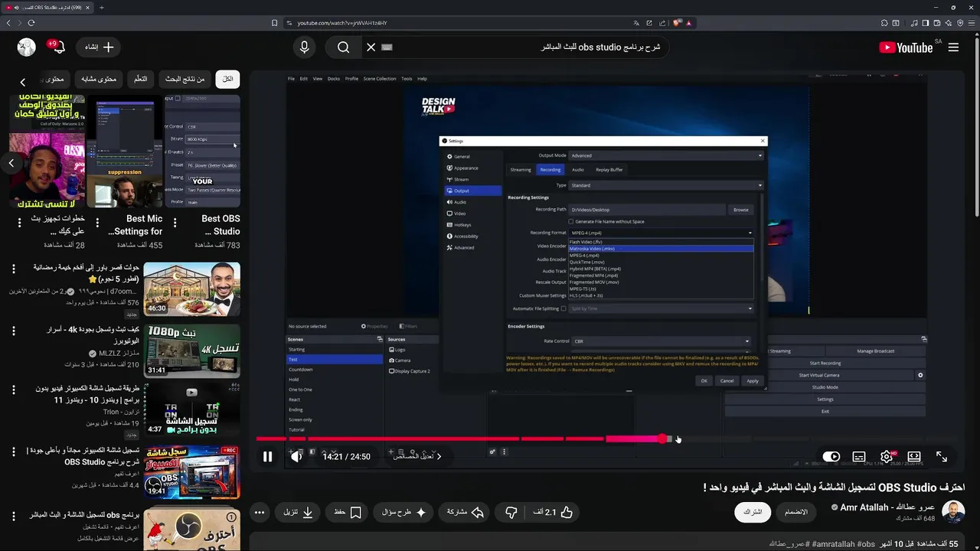Image resolution: width=980 pixels, height=551 pixels.
Task: Expand the Output Mode dropdown in OBS Settings
Action: pyautogui.click(x=667, y=155)
